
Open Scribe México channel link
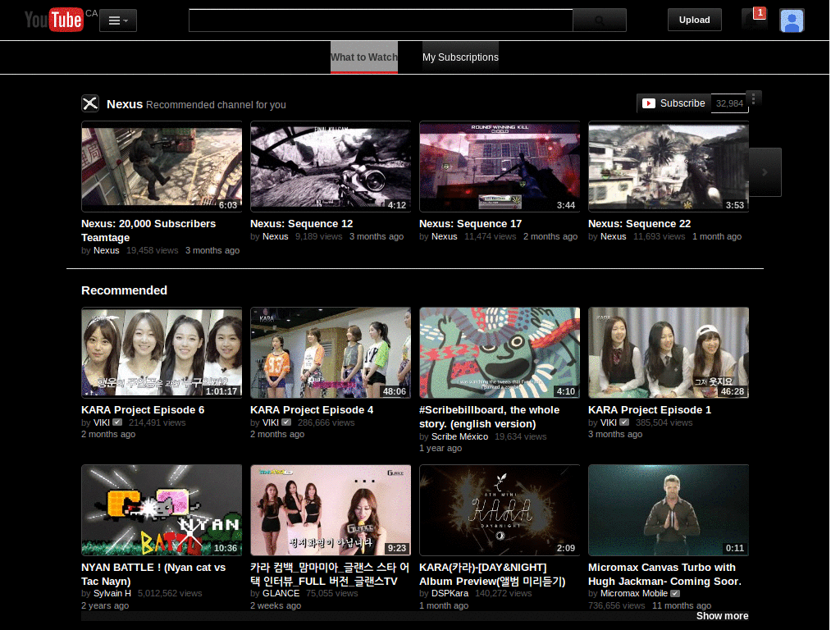pyautogui.click(x=459, y=436)
